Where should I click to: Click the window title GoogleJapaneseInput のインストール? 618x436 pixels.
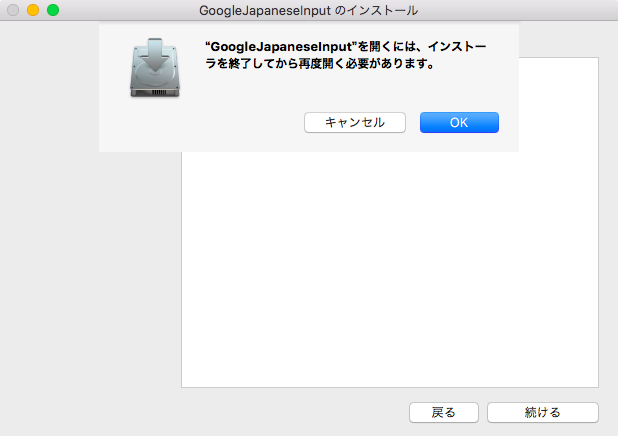(x=308, y=10)
